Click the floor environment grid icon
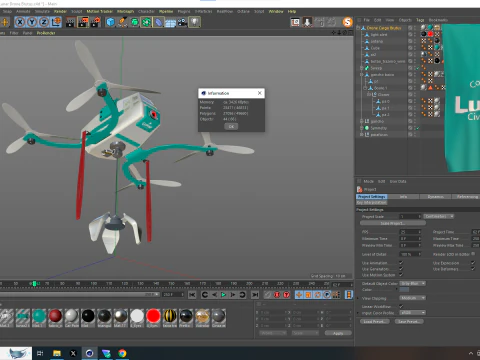 [x=170, y=23]
